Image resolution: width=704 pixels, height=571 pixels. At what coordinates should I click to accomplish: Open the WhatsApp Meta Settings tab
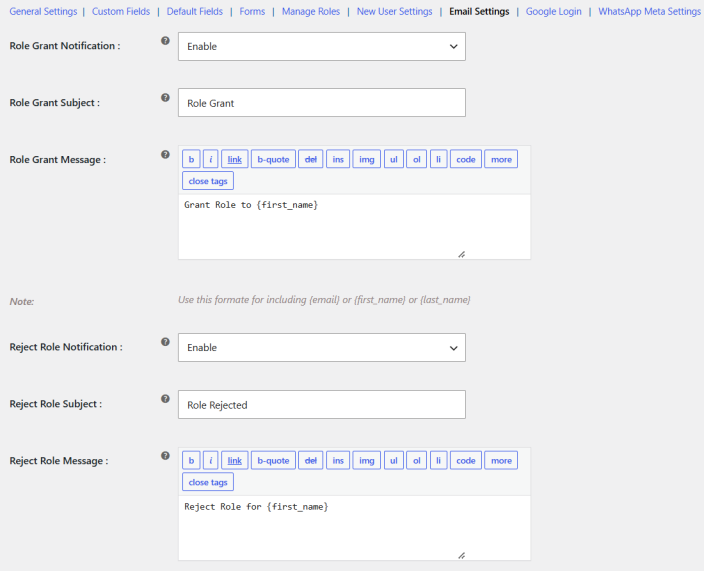649,11
